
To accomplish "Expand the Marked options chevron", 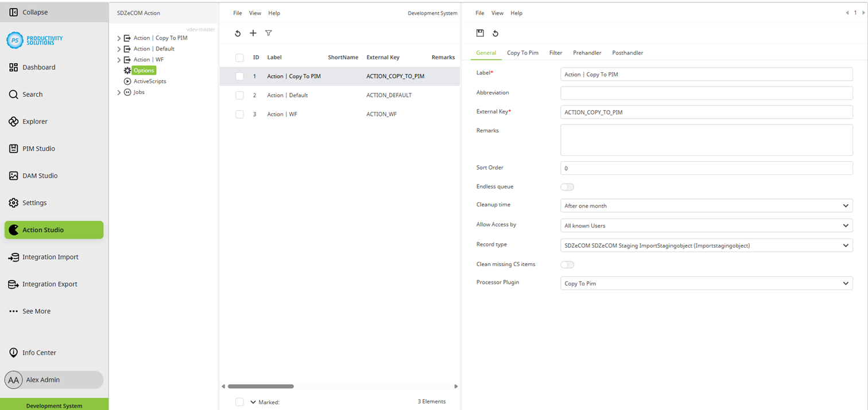I will (x=253, y=402).
